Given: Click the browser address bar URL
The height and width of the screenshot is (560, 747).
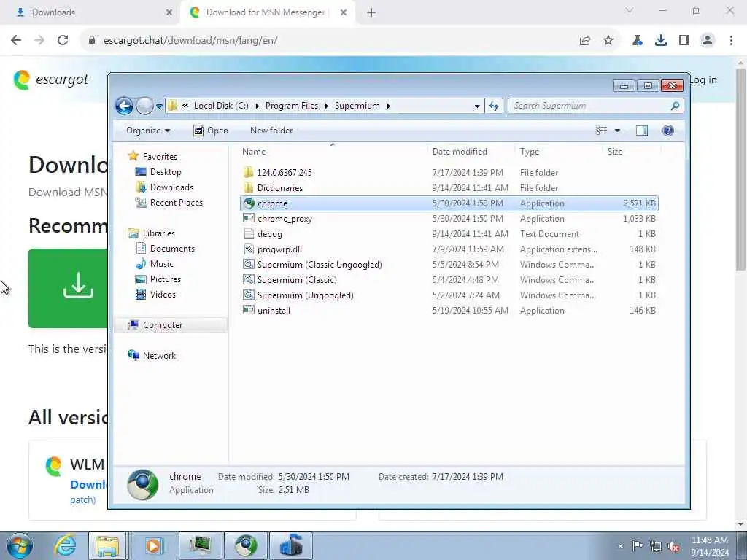Looking at the screenshot, I should tap(190, 41).
